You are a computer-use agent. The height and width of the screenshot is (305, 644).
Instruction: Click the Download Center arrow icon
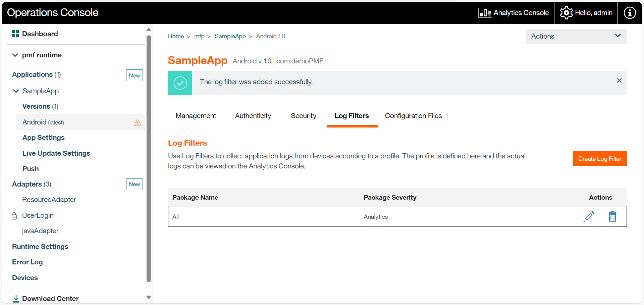tap(16, 298)
